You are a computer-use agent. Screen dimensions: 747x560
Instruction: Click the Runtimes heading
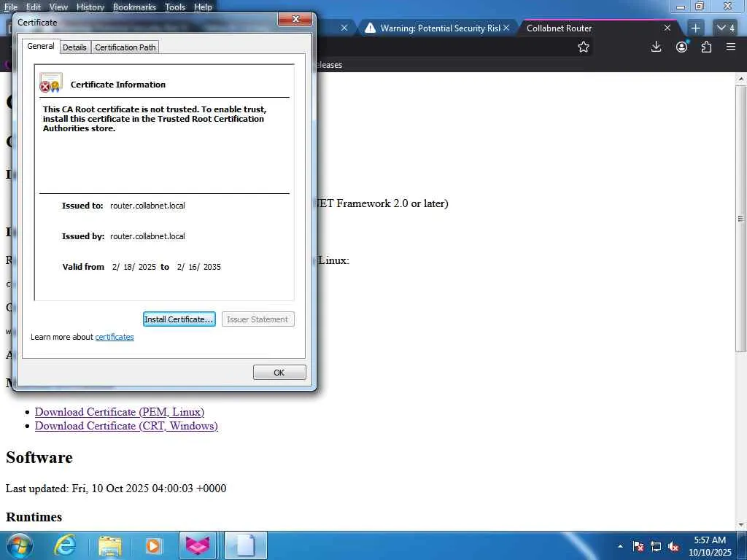pyautogui.click(x=34, y=517)
